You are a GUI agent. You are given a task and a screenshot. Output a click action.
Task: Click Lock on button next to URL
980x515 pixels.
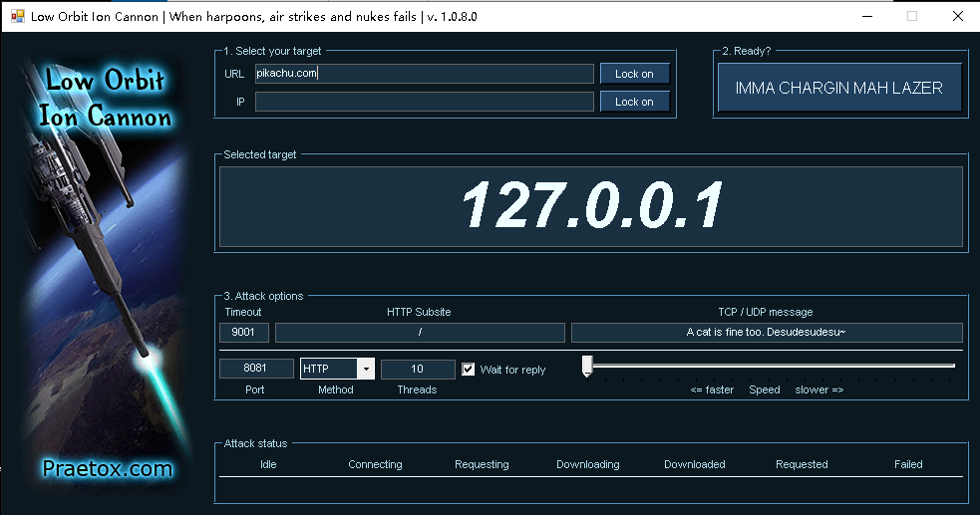tap(634, 74)
